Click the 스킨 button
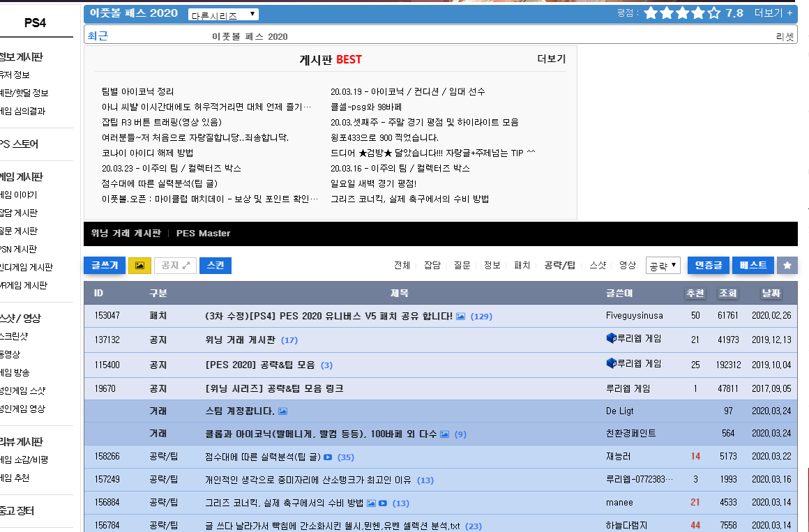 (x=216, y=265)
